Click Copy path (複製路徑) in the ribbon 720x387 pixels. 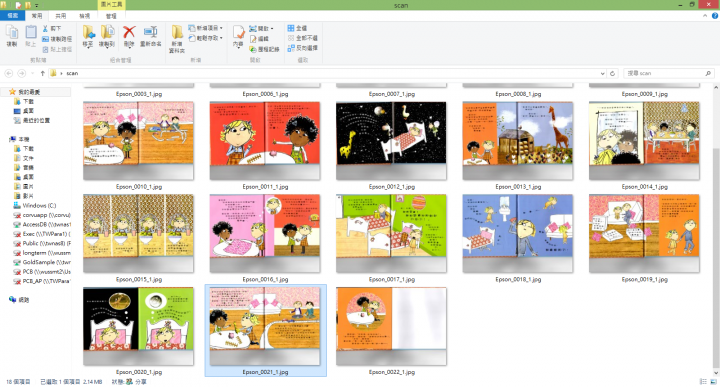pyautogui.click(x=57, y=39)
